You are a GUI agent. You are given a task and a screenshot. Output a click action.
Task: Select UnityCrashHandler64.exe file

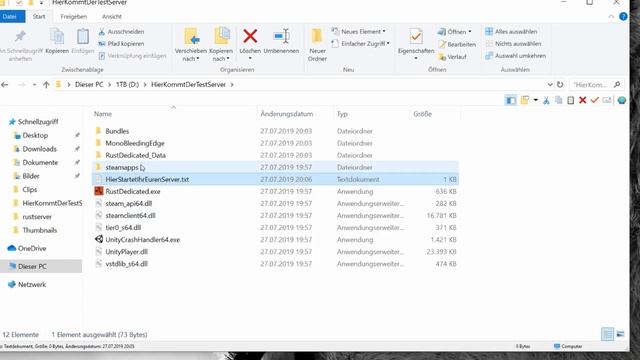tap(142, 240)
